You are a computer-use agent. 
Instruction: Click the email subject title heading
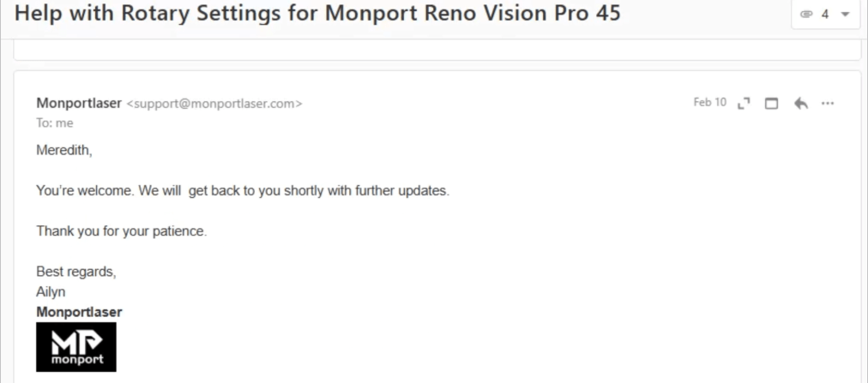point(317,14)
